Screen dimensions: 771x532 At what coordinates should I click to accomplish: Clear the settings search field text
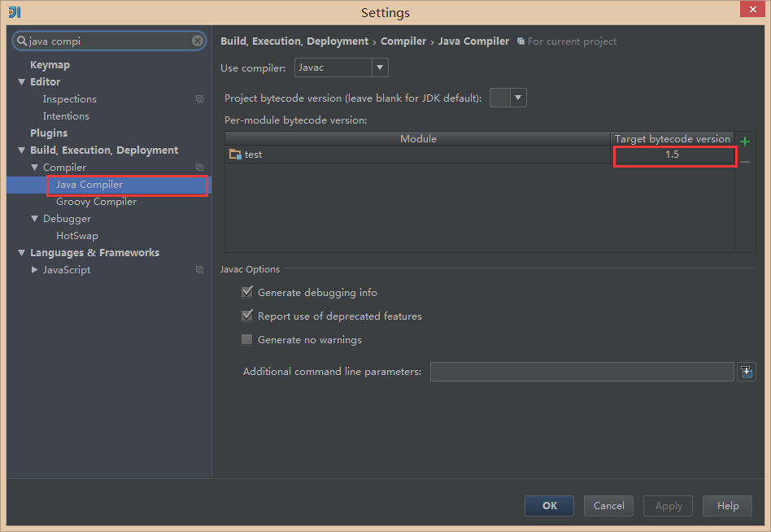[198, 41]
